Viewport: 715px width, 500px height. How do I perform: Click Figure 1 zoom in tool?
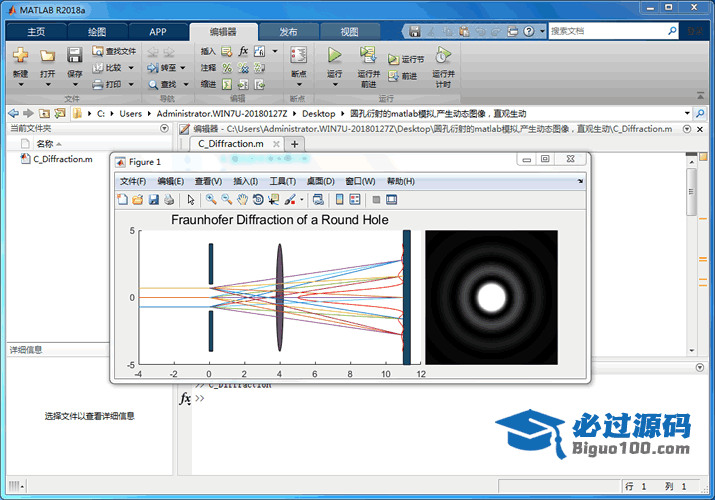(x=211, y=200)
